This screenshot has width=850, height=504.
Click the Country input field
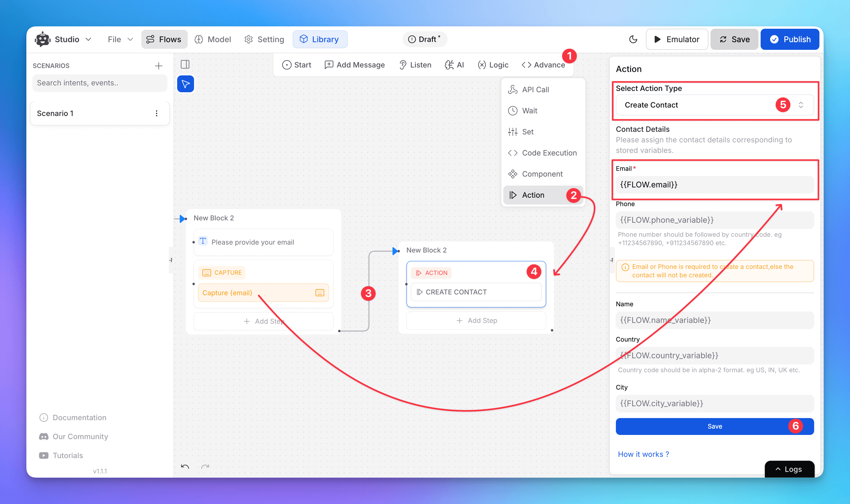click(x=714, y=356)
